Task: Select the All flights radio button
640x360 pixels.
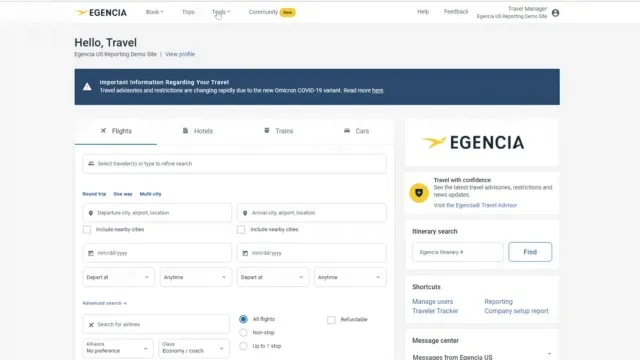Action: (243, 319)
